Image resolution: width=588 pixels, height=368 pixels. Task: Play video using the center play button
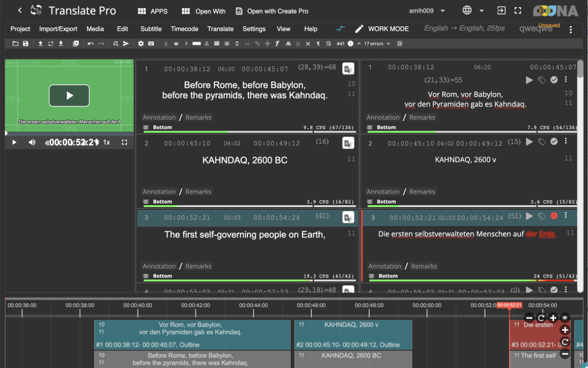tap(69, 95)
